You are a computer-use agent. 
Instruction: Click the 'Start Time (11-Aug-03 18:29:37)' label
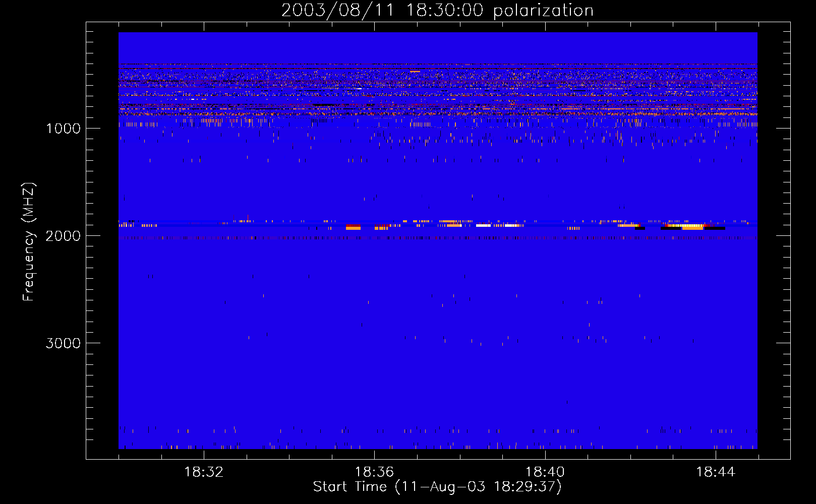pos(437,487)
